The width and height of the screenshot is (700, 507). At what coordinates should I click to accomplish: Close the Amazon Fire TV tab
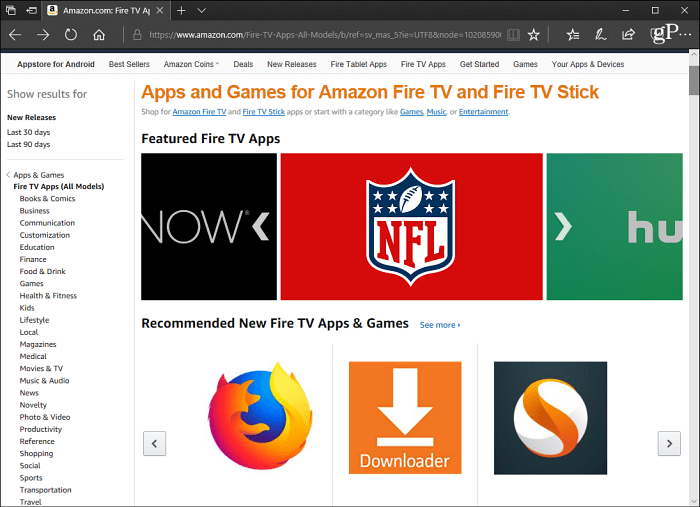(x=160, y=10)
